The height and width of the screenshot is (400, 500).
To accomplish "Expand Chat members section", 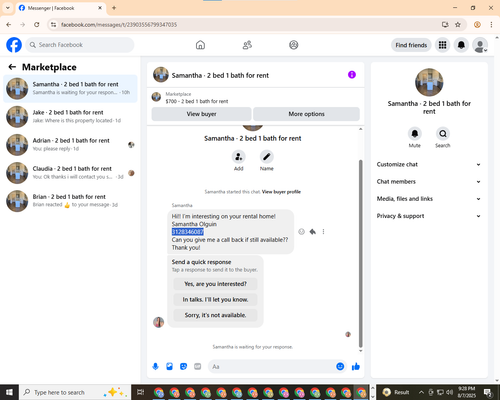I will pos(429,182).
